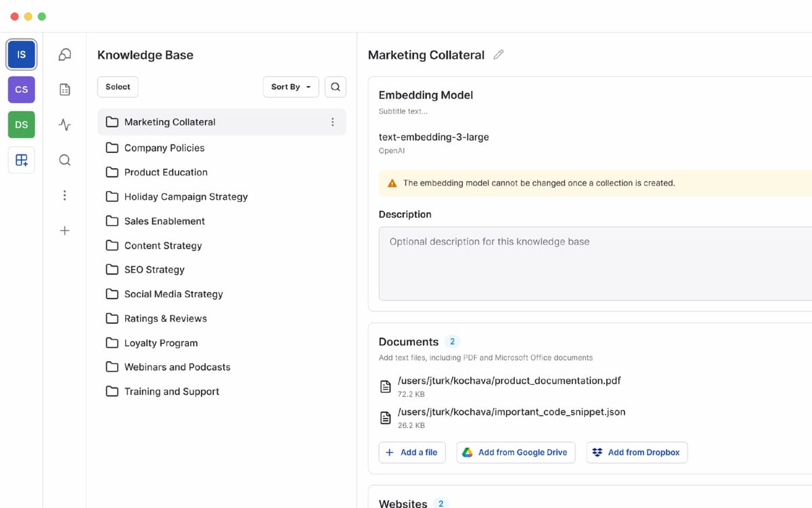Open Marketing Collateral folder options menu
The width and height of the screenshot is (812, 508).
coord(332,122)
